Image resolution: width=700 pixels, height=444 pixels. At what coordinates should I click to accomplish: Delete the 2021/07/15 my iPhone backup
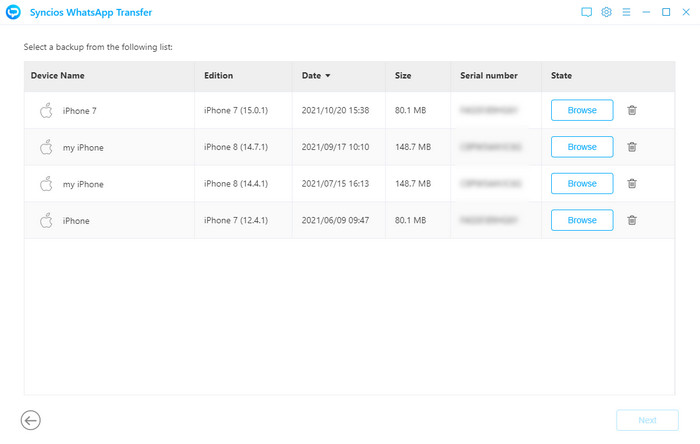pyautogui.click(x=632, y=183)
